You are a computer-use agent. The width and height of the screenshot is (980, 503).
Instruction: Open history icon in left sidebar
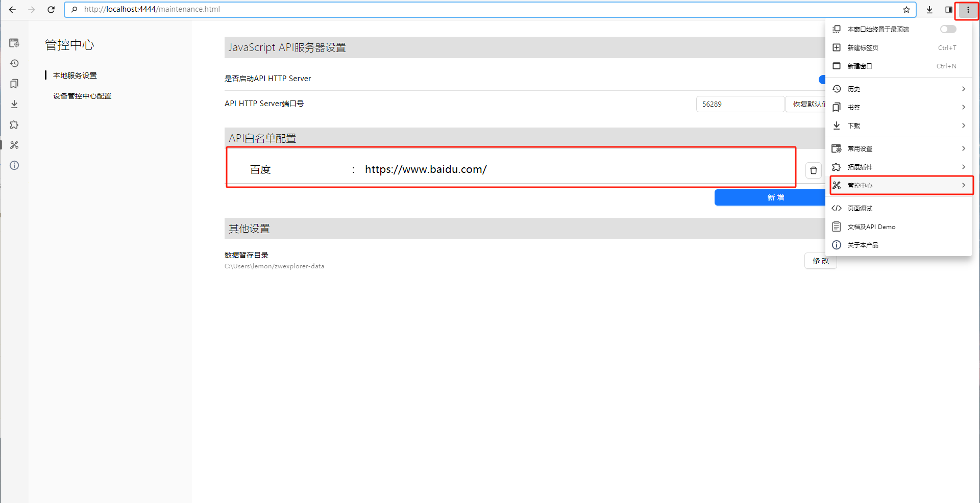14,63
